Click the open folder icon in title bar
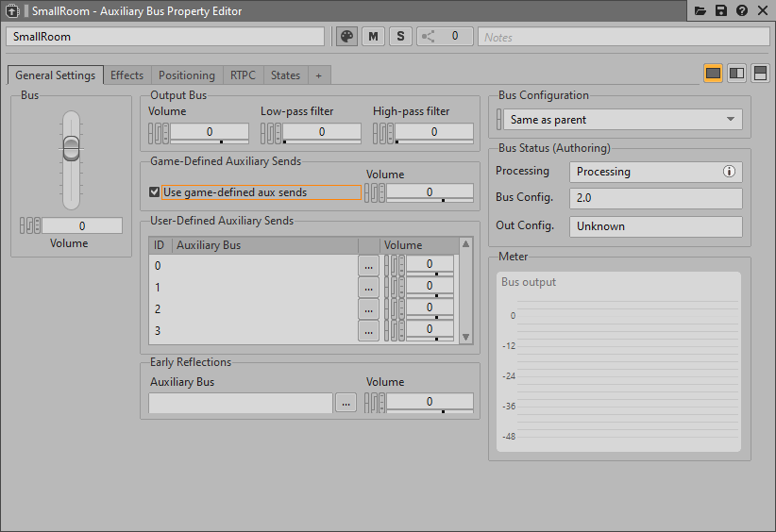This screenshot has width=776, height=532. pyautogui.click(x=700, y=10)
